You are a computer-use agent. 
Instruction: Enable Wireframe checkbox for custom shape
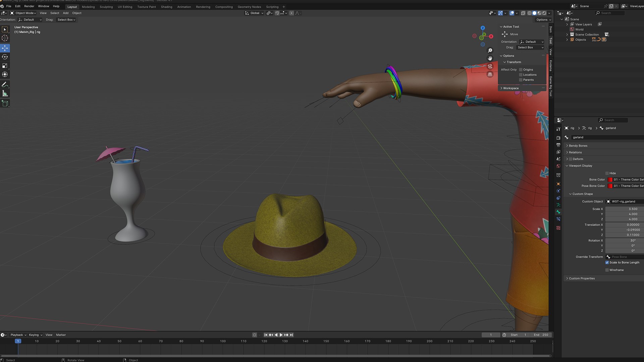[607, 270]
